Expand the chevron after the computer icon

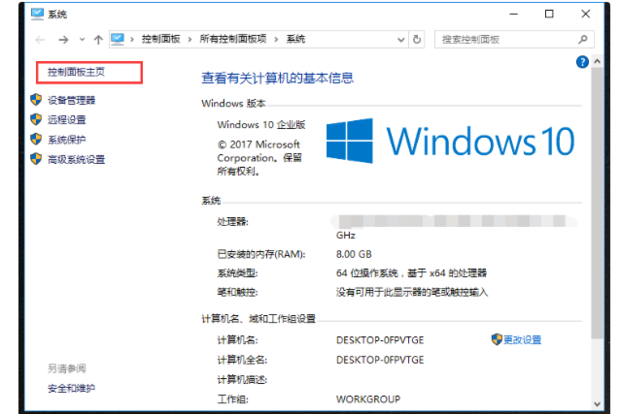point(132,40)
